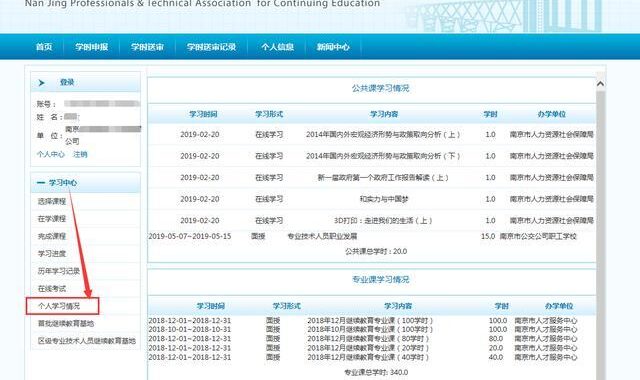Open 历年学习记录 in the sidebar
The height and width of the screenshot is (380, 640).
click(59, 271)
